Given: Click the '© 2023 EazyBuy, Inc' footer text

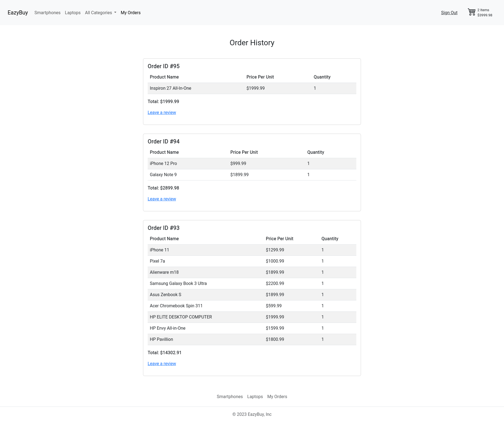Looking at the screenshot, I should [252, 414].
